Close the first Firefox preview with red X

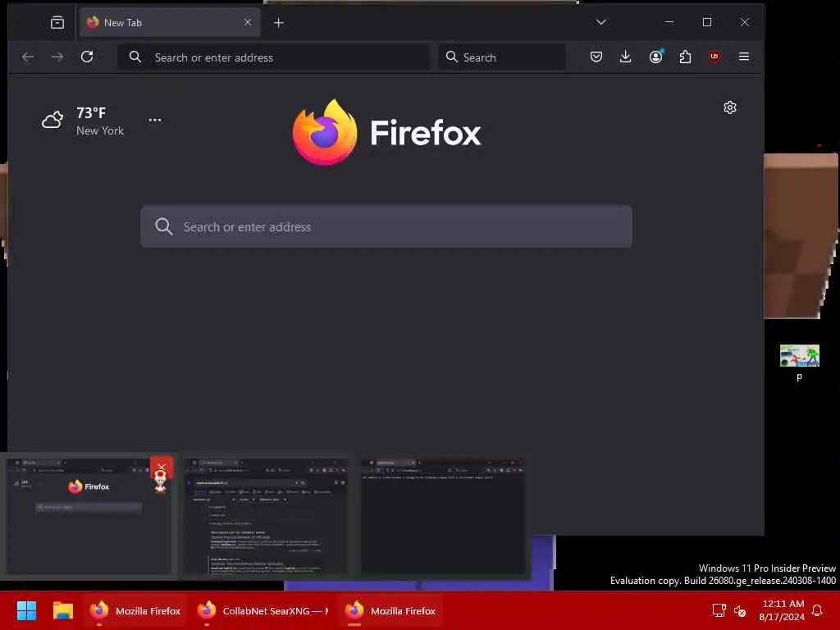[162, 468]
